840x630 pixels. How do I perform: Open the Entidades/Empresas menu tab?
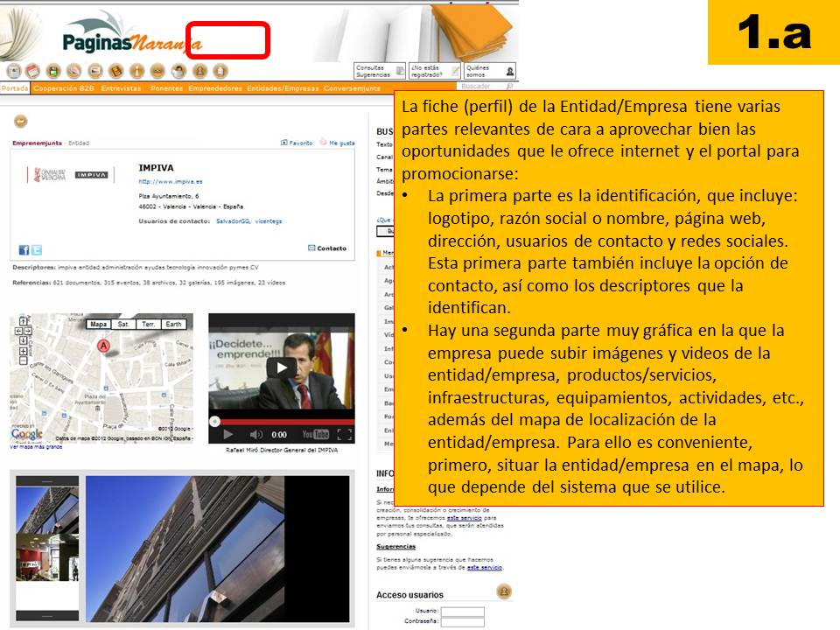point(282,88)
